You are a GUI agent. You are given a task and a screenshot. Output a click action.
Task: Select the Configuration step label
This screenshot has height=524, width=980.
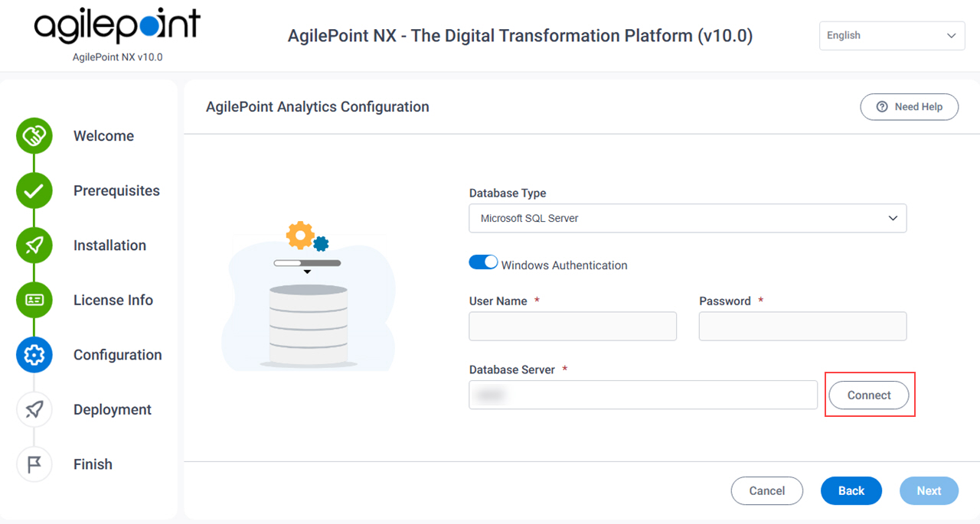click(118, 355)
